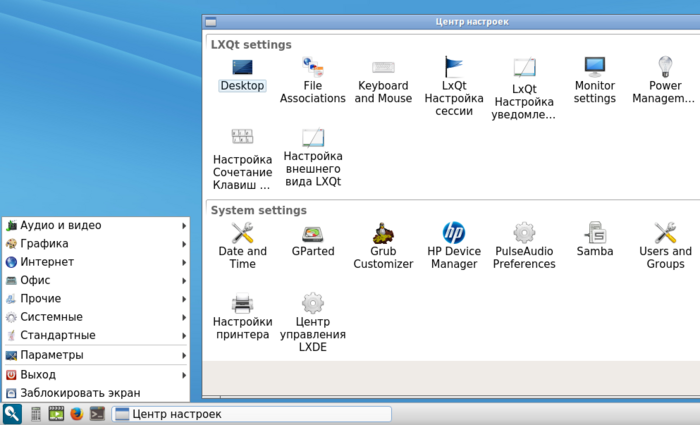Expand Системные submenu
Viewport: 700px width, 425px height.
click(x=96, y=317)
